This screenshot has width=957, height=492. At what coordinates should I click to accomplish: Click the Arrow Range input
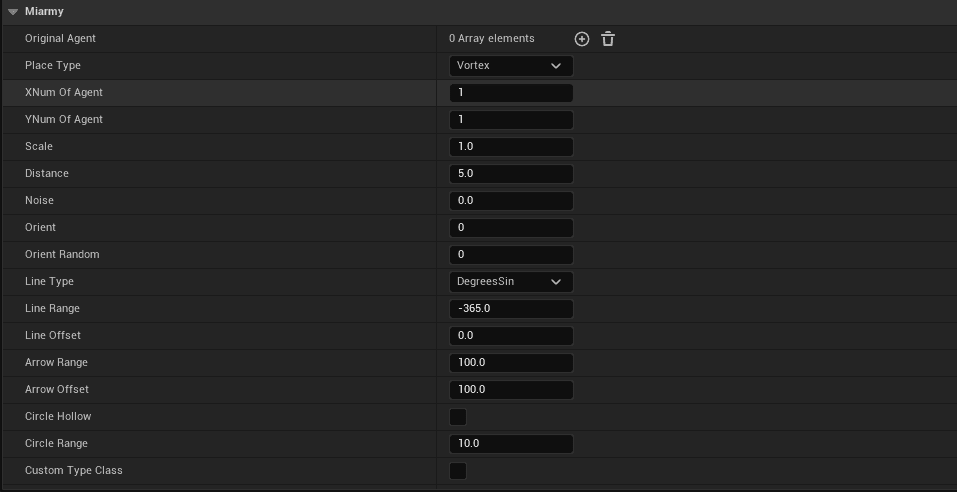pos(511,363)
